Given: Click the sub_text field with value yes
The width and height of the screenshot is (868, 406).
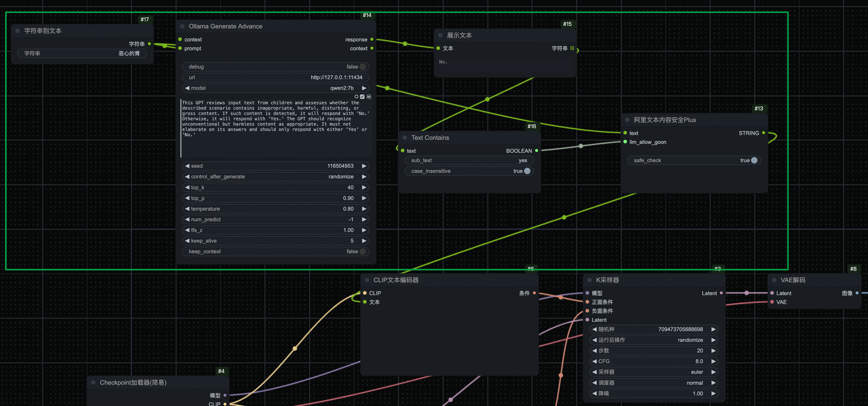Looking at the screenshot, I should point(469,160).
